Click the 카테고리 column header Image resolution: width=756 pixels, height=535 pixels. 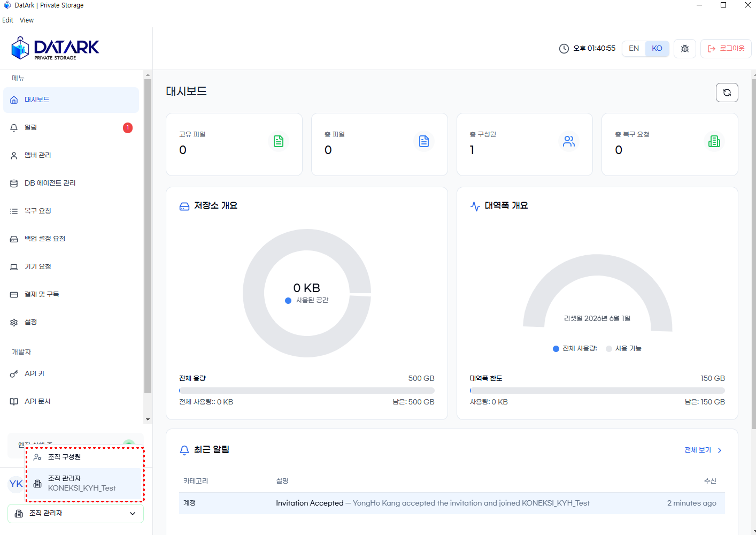point(196,481)
